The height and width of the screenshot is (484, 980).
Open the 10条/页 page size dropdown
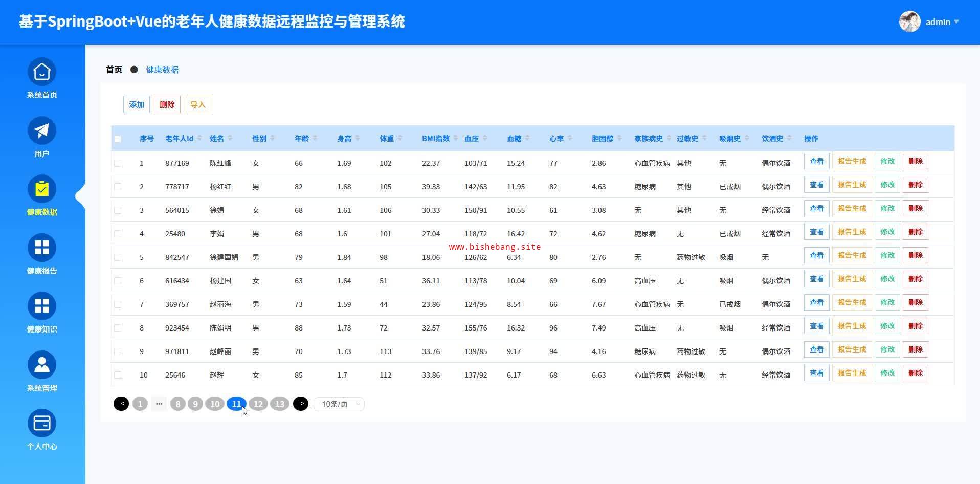[x=339, y=404]
